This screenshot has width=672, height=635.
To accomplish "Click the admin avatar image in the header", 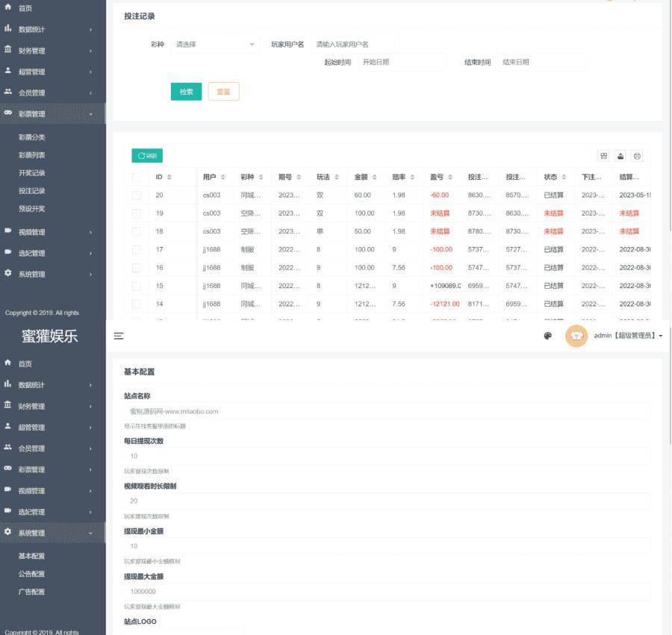I will [576, 336].
